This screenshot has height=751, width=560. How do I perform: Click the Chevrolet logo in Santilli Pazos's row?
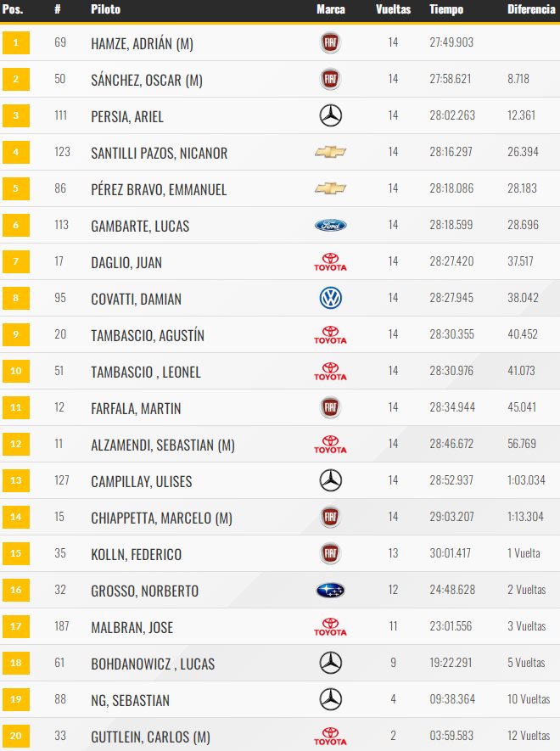(330, 152)
